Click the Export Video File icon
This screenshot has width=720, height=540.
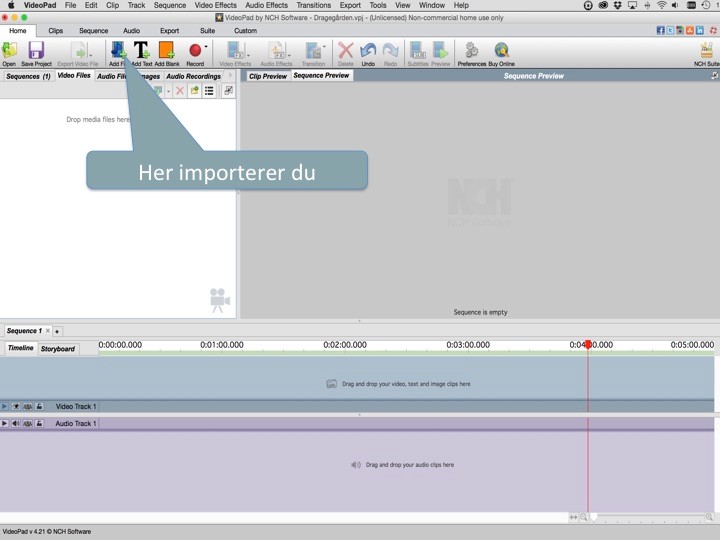pos(79,51)
